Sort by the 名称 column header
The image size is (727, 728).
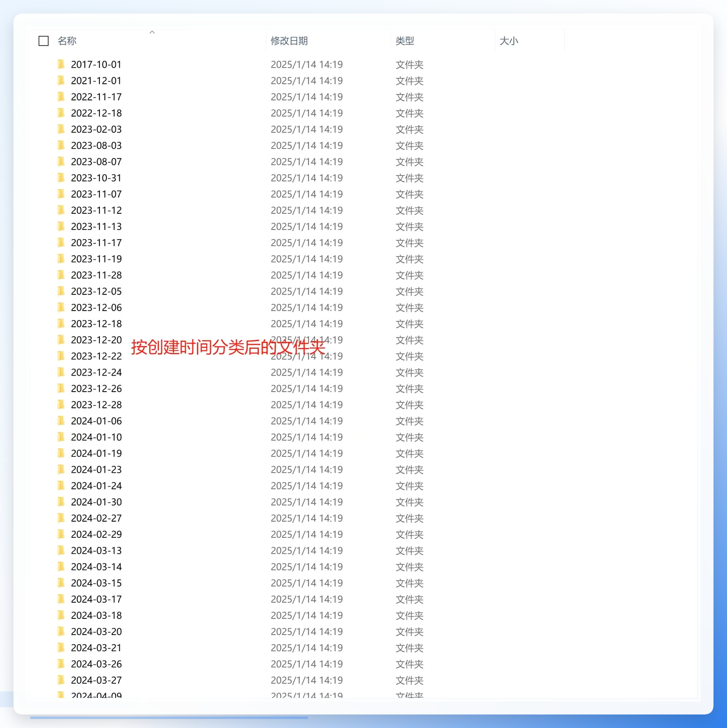point(67,41)
